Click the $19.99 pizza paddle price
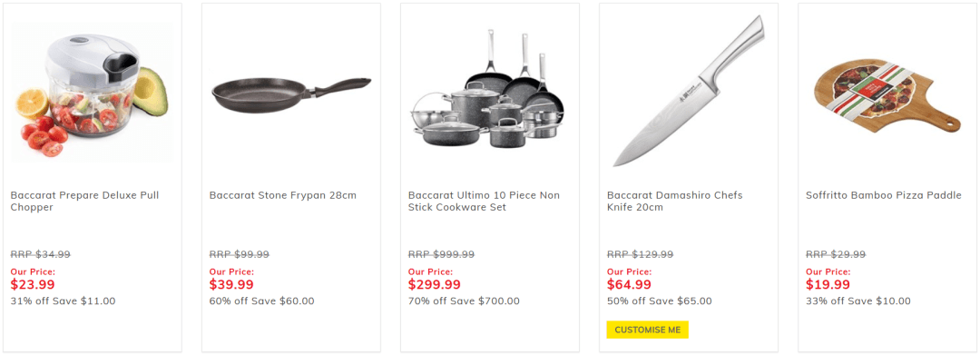This screenshot has width=980, height=355. pyautogui.click(x=828, y=284)
